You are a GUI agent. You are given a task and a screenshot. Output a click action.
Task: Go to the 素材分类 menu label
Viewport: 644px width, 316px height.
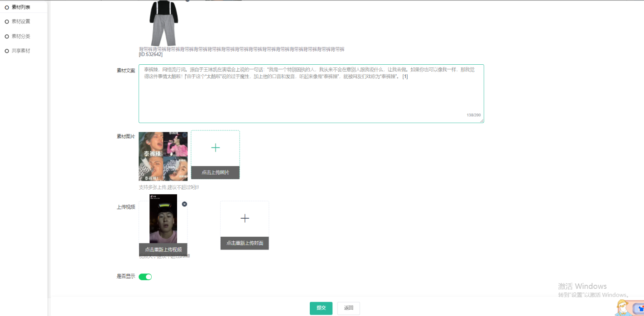21,36
